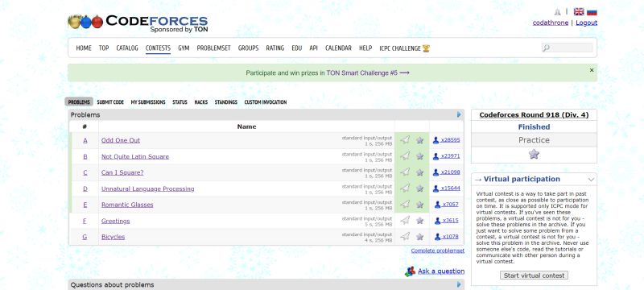Switch language using the Russian flag icon

coord(592,11)
